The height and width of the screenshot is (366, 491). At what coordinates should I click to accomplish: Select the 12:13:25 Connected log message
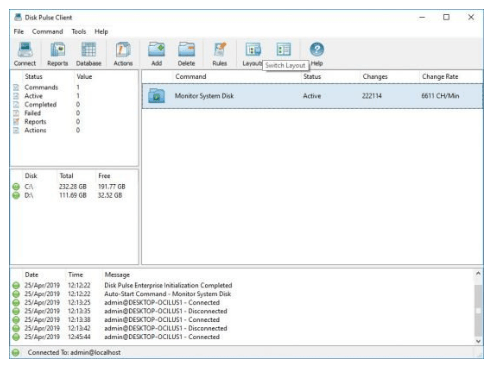[x=162, y=303]
